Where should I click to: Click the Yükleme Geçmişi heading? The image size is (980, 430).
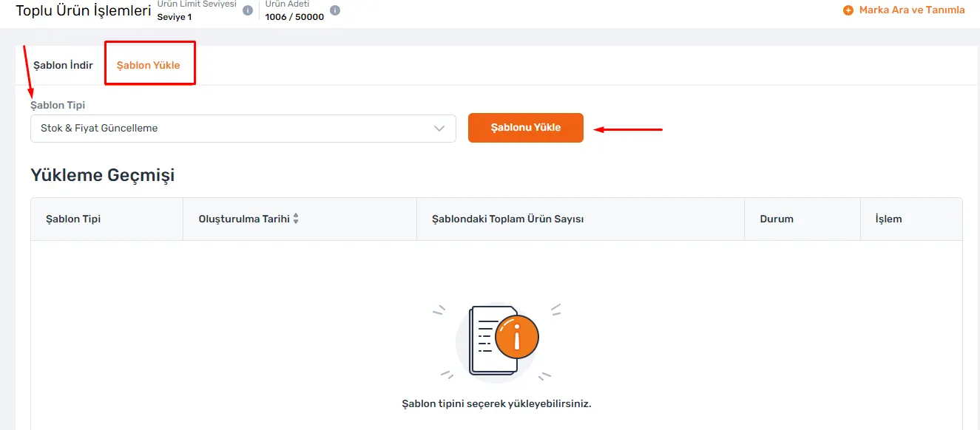point(103,176)
